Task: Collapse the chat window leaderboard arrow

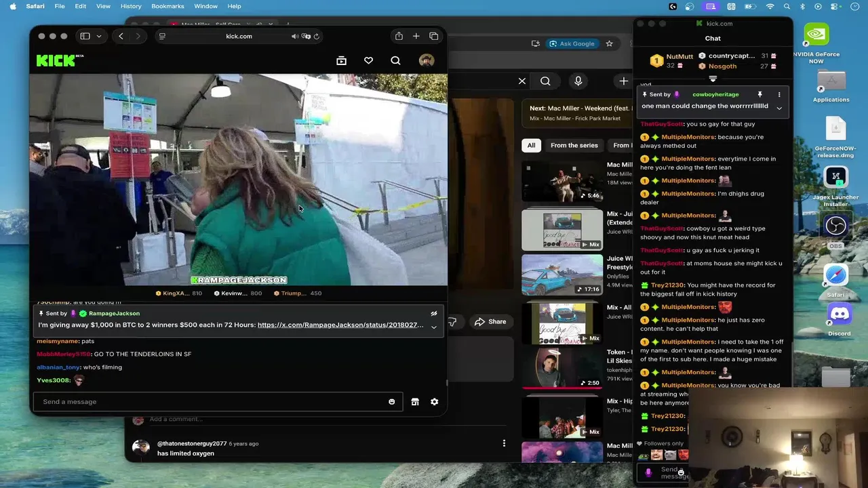Action: (x=713, y=79)
